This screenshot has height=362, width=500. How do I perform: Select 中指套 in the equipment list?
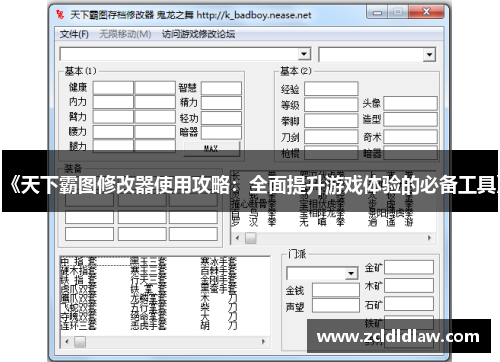coord(78,261)
